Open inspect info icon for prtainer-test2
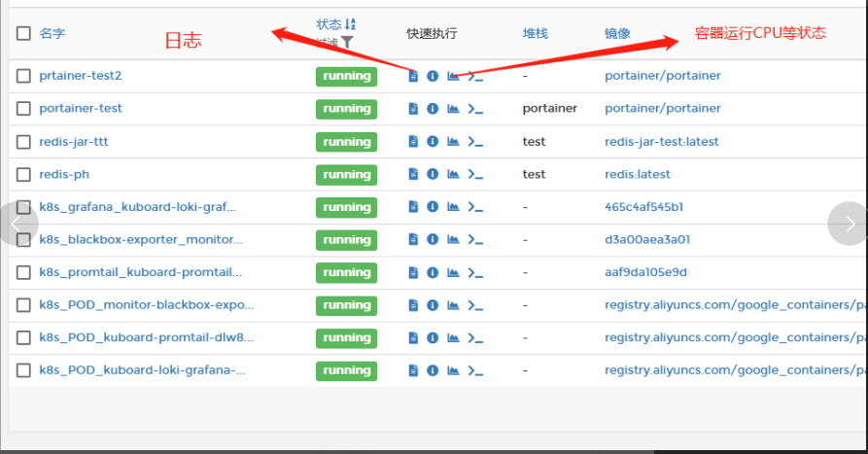The width and height of the screenshot is (868, 454). [x=433, y=76]
